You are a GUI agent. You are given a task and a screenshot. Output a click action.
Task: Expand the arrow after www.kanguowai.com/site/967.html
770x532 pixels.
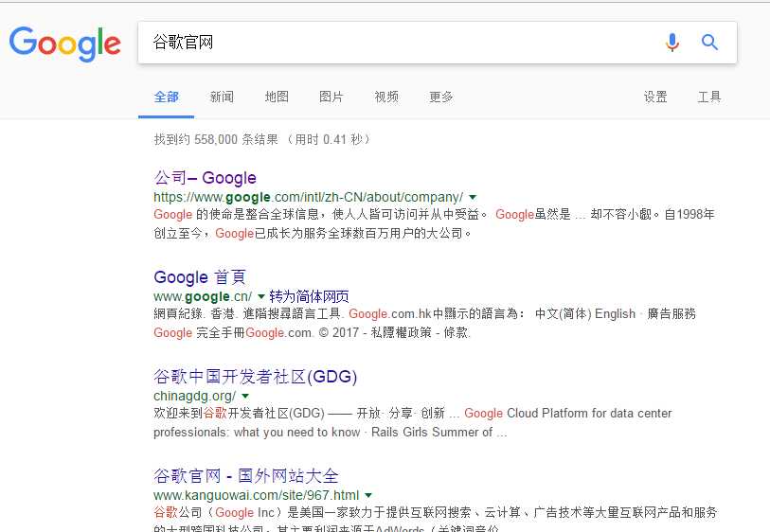point(368,495)
